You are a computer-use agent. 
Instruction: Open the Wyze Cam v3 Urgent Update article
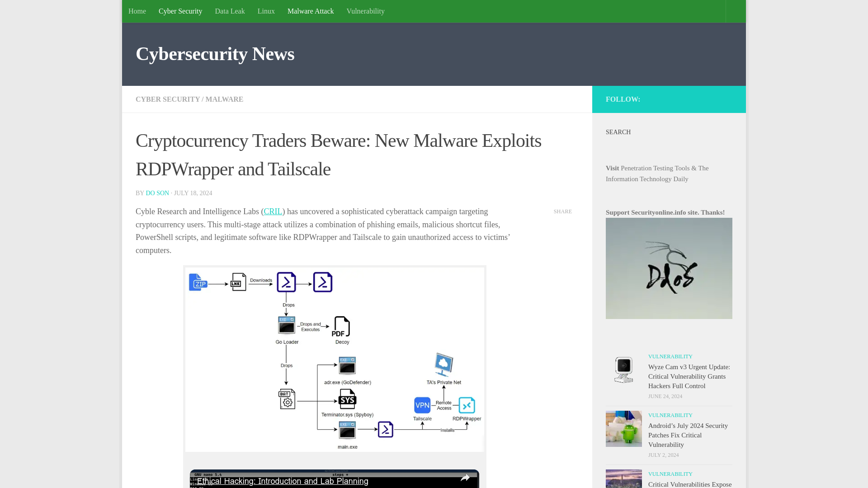(689, 376)
